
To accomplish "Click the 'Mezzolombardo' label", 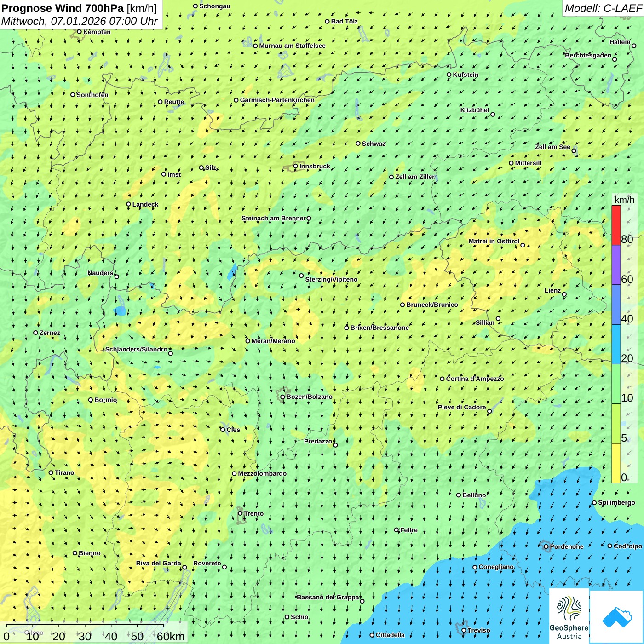I will 262,473.
